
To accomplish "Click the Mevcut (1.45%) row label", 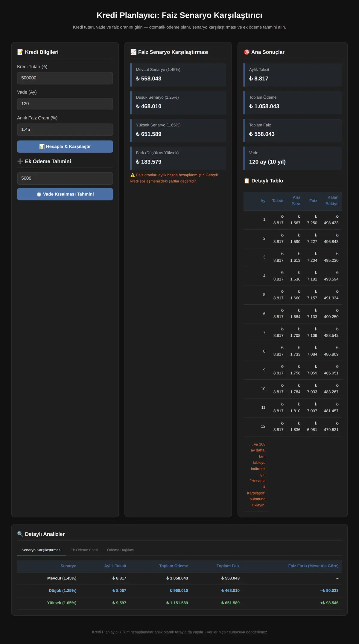I will click(x=62, y=578).
